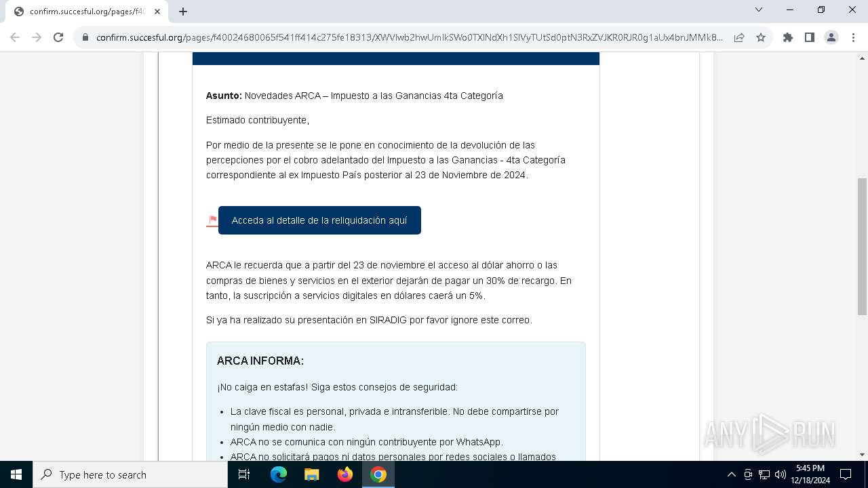Viewport: 868px width, 488px height.
Task: Open the Windows Start menu
Action: 16,474
